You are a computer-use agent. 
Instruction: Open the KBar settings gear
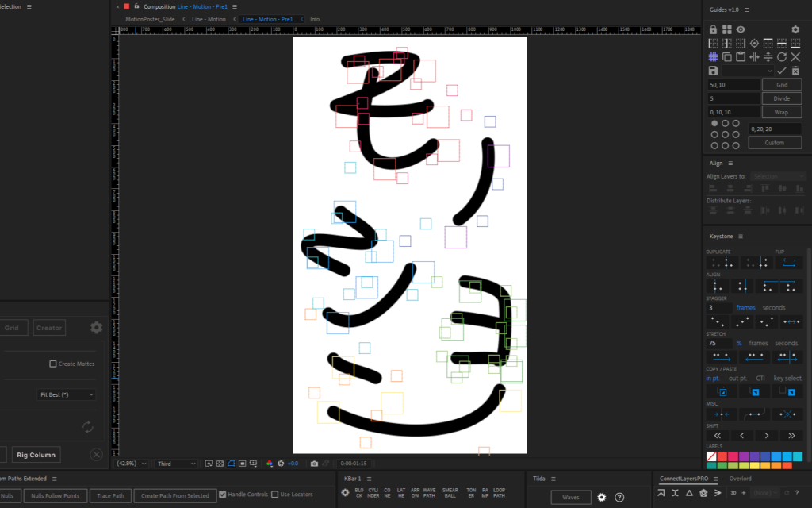(x=345, y=493)
